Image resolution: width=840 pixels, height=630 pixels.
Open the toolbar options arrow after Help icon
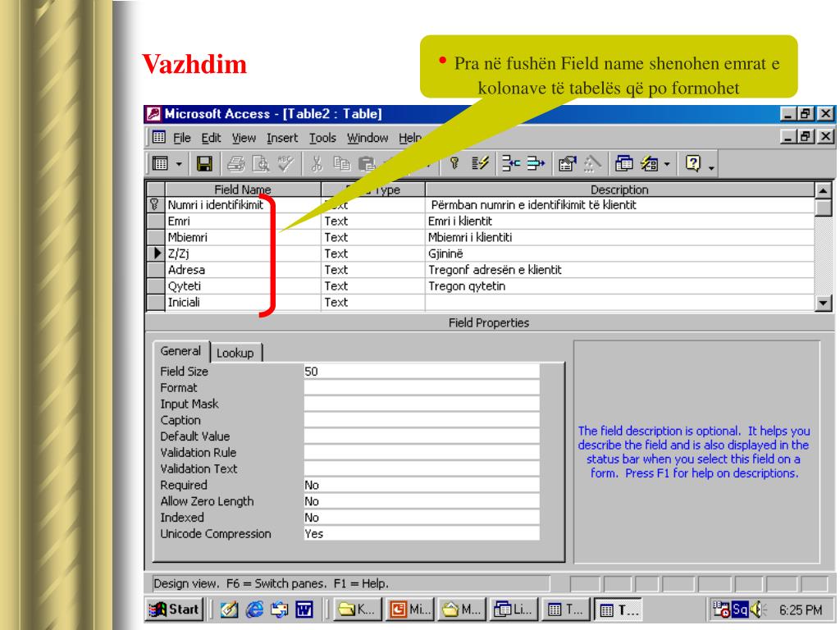pos(711,167)
